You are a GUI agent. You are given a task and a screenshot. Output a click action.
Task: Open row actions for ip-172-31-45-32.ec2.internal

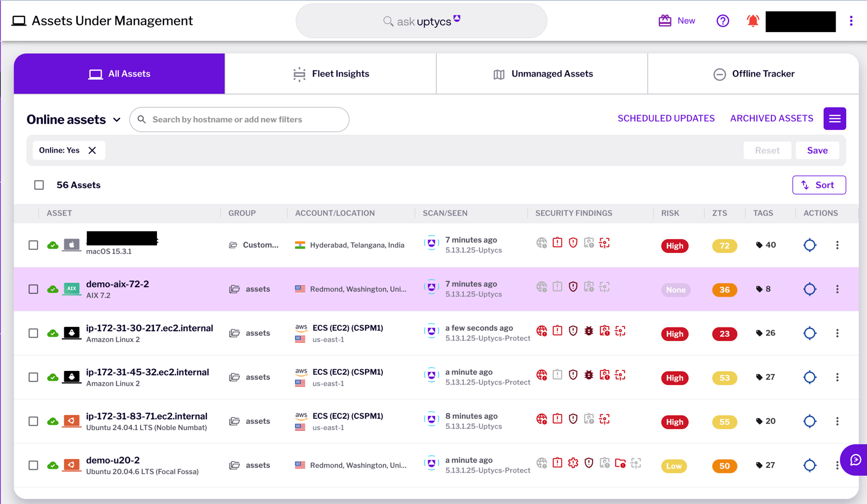[x=837, y=377]
